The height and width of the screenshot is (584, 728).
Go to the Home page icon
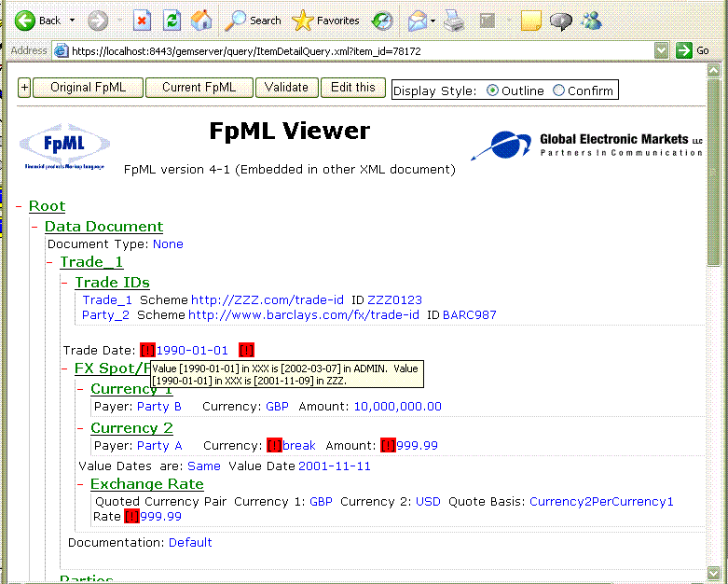coord(201,21)
